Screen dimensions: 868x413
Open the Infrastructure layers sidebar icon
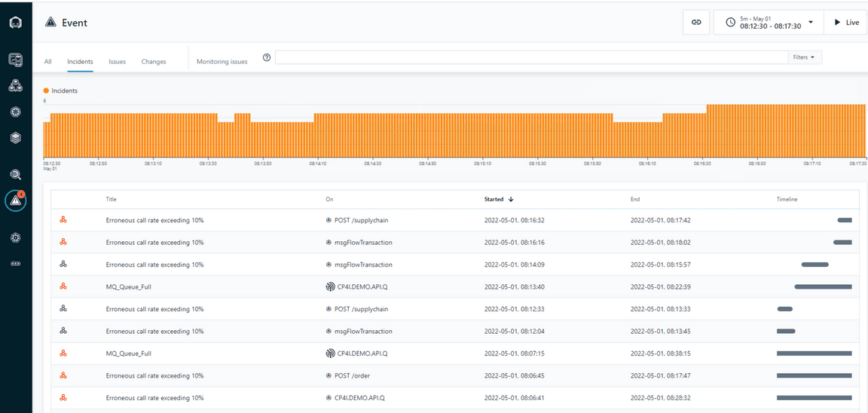pyautogui.click(x=16, y=139)
